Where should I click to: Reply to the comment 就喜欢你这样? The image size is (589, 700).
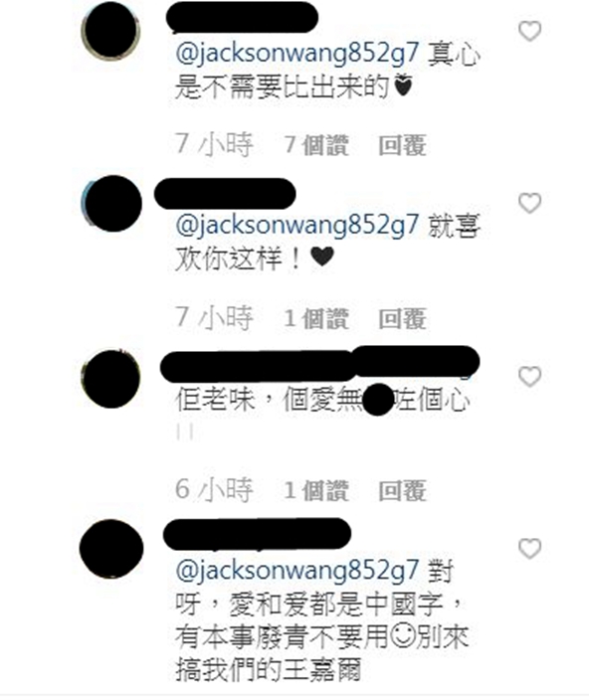402,319
